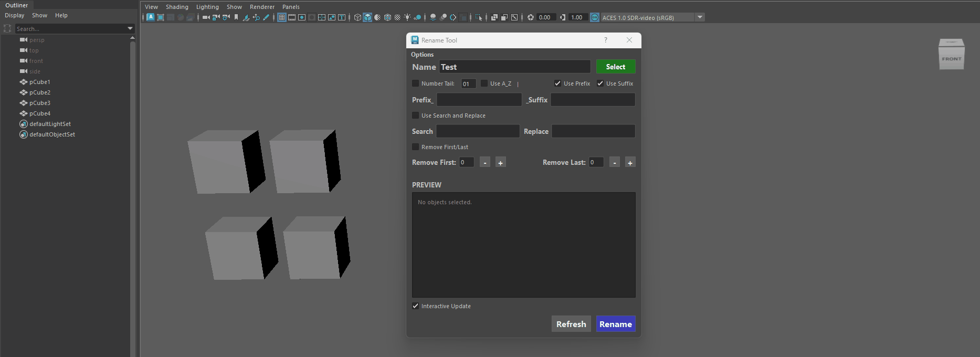
Task: Toggle Use All Lights lightbulb icon
Action: point(407,17)
